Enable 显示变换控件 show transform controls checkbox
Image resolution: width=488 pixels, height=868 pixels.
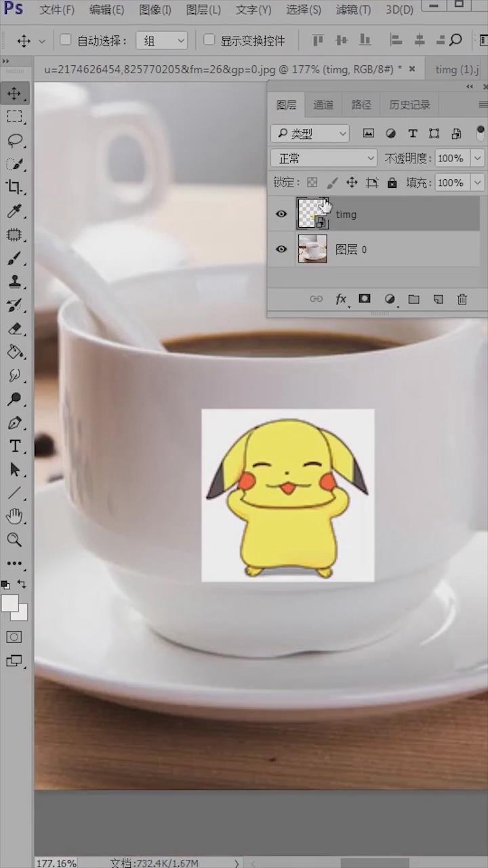(x=209, y=40)
